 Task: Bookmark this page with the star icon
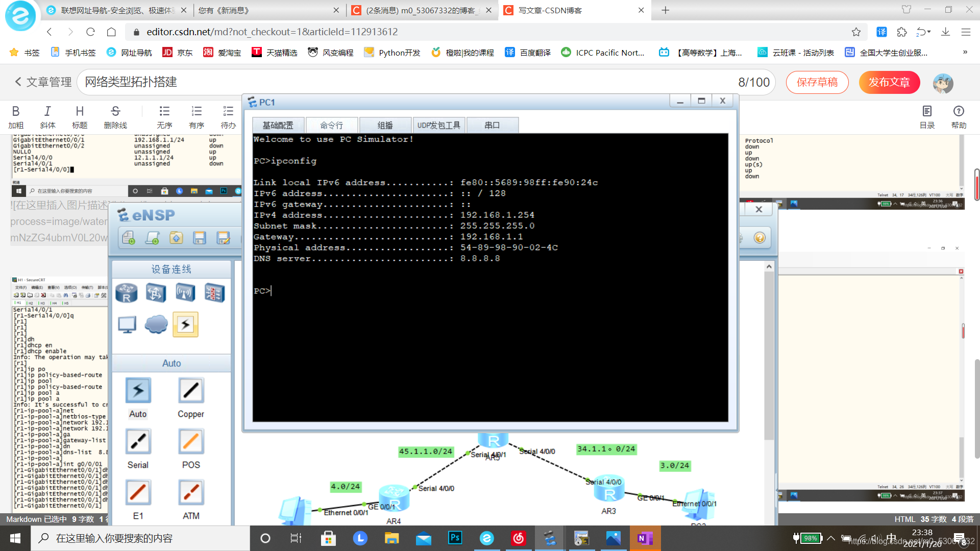856,32
